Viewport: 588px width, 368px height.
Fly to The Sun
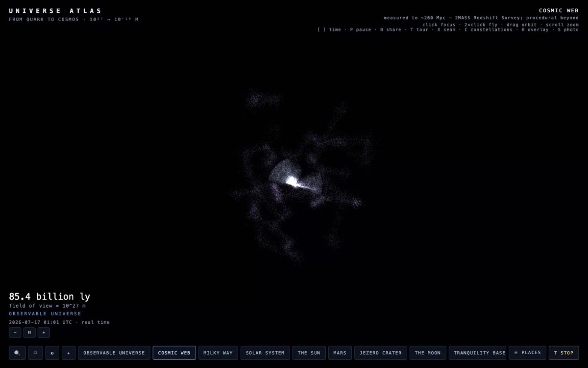tap(309, 353)
